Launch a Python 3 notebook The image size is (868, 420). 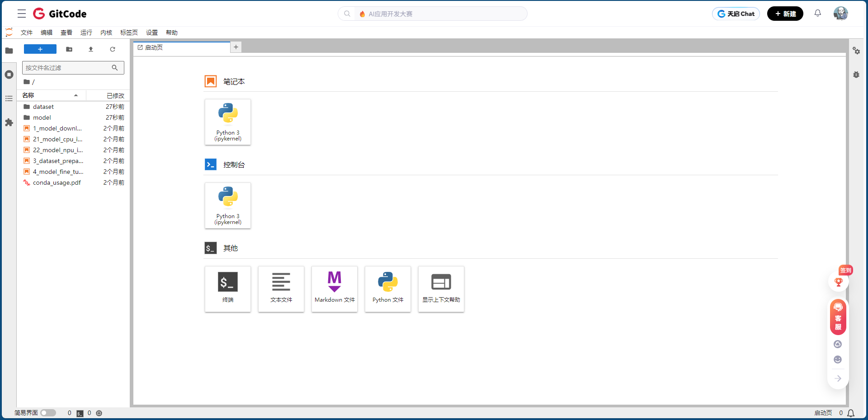tap(228, 122)
